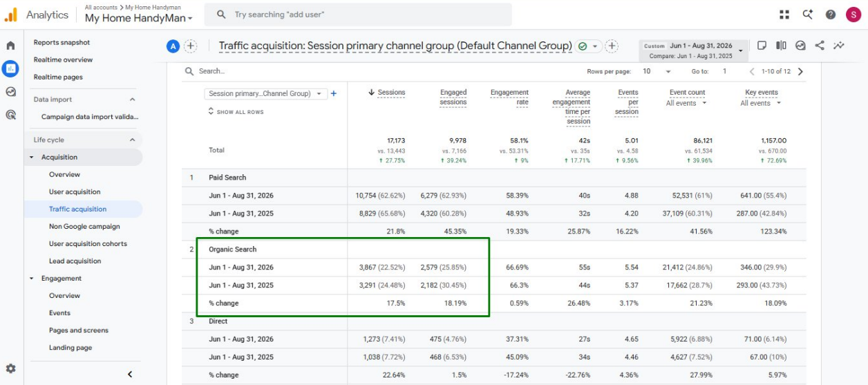Click the All Users segment badge A
The height and width of the screenshot is (385, 868).
tap(173, 46)
